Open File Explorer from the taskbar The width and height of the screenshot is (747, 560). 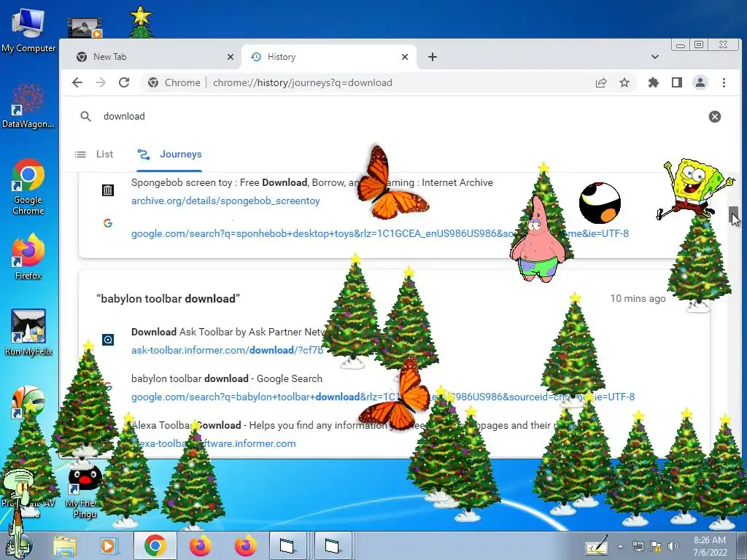[65, 546]
